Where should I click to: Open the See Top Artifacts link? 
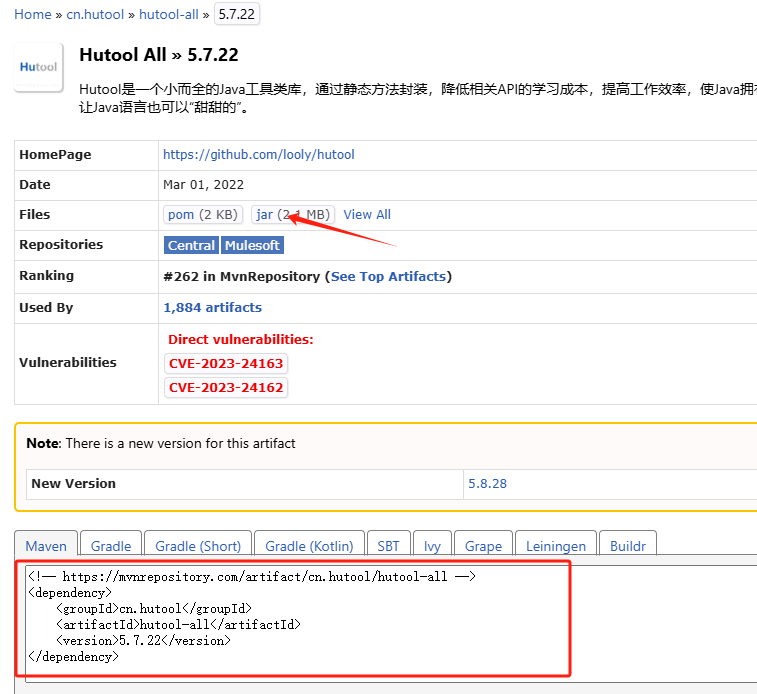[388, 277]
